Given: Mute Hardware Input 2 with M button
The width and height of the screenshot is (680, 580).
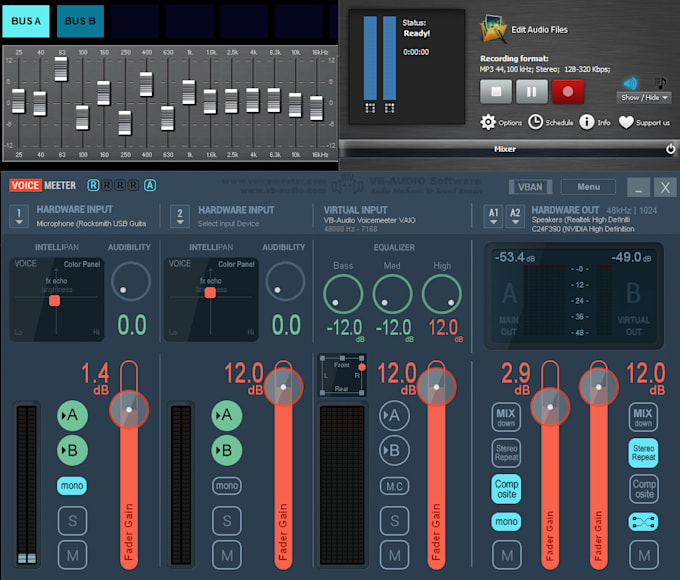Looking at the screenshot, I should pyautogui.click(x=227, y=555).
